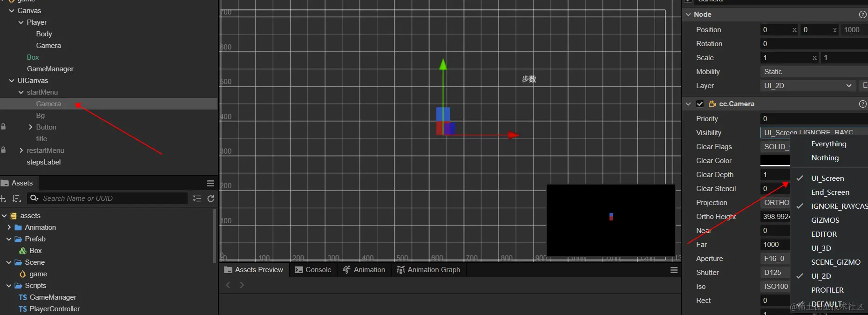Collapse the cc.Camera component section
Viewport: 868px width, 315px height.
(x=688, y=104)
